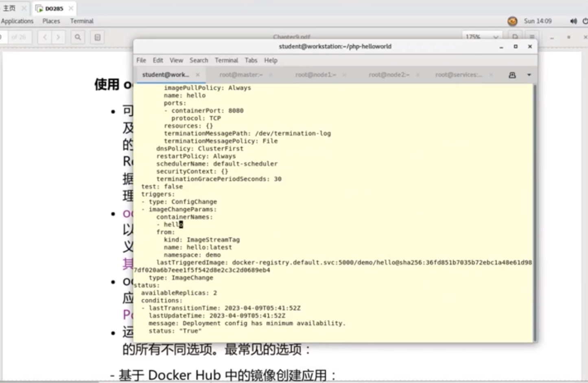Open the Help menu in terminal
The width and height of the screenshot is (588, 383).
pos(271,60)
